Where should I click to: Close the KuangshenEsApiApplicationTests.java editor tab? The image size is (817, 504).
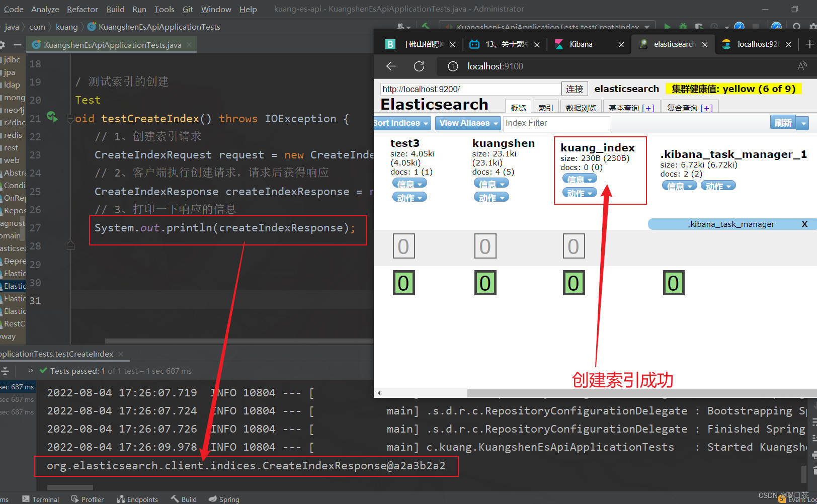(189, 45)
